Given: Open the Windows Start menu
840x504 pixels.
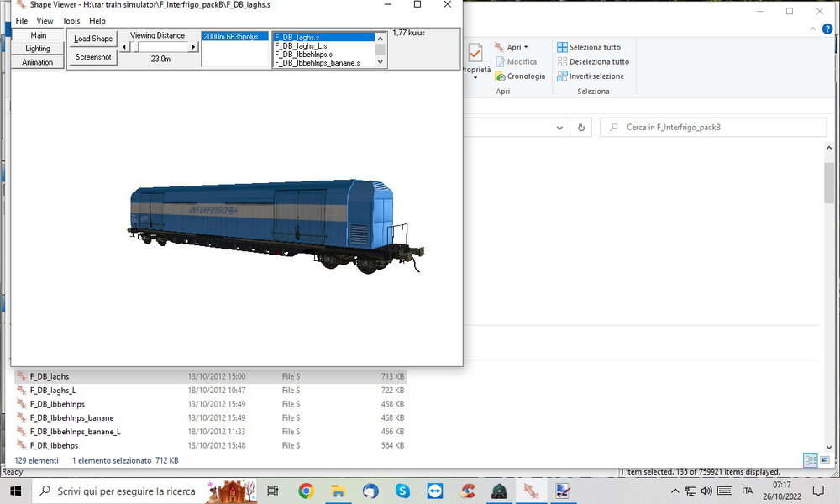Looking at the screenshot, I should coord(15,491).
